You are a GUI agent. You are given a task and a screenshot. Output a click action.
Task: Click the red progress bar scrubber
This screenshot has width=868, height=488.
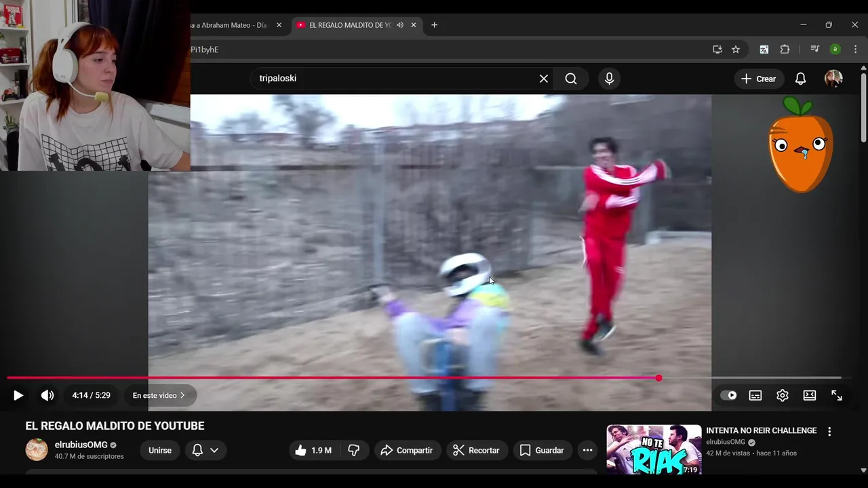tap(658, 378)
